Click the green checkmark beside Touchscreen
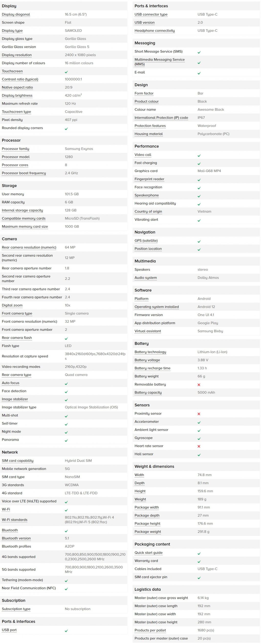 [66, 72]
